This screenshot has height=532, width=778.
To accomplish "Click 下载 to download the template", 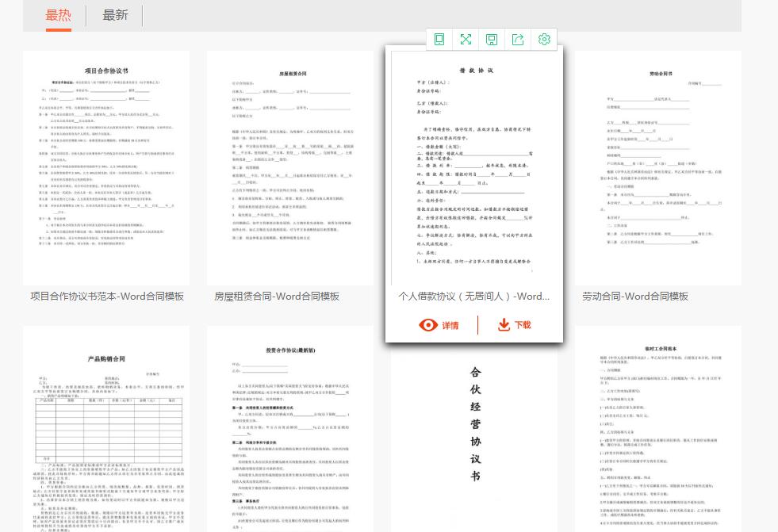I will (520, 324).
